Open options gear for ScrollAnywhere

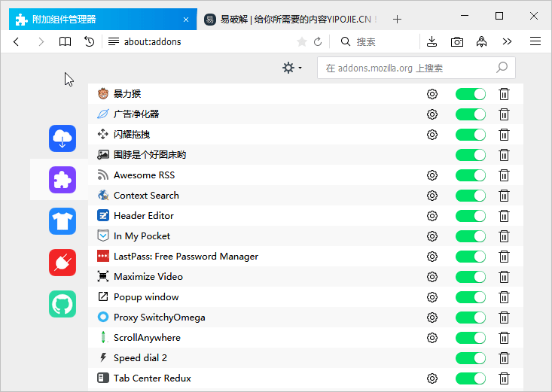click(432, 338)
